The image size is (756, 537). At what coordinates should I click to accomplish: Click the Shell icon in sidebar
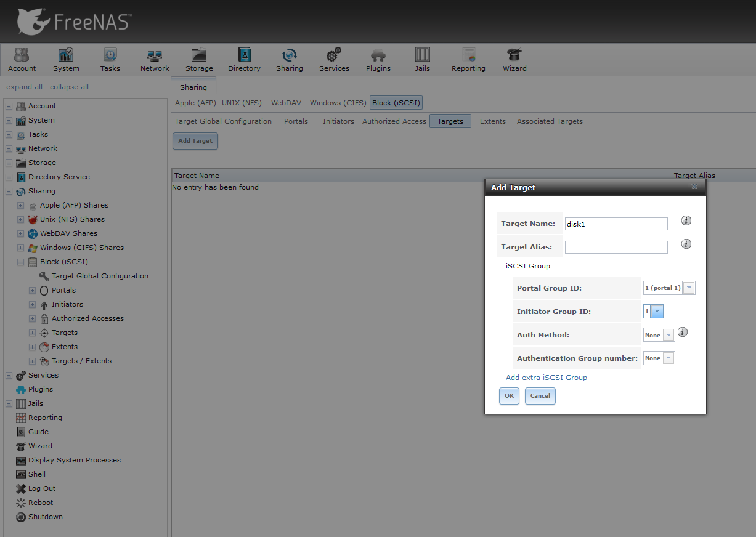tap(21, 474)
